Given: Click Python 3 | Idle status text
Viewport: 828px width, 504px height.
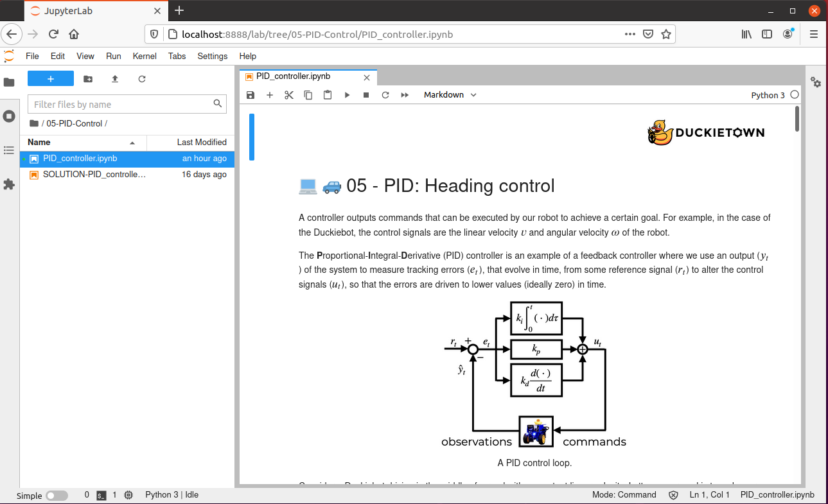Looking at the screenshot, I should 172,495.
